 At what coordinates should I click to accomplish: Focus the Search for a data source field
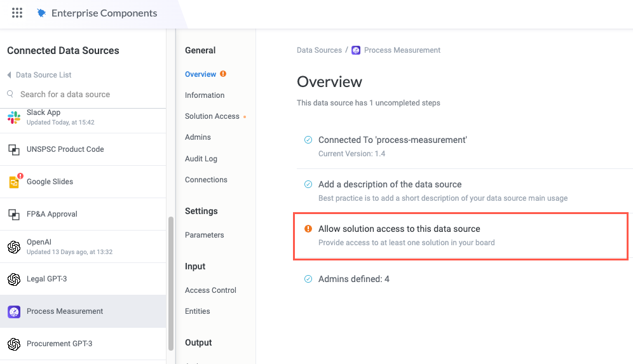tap(83, 95)
